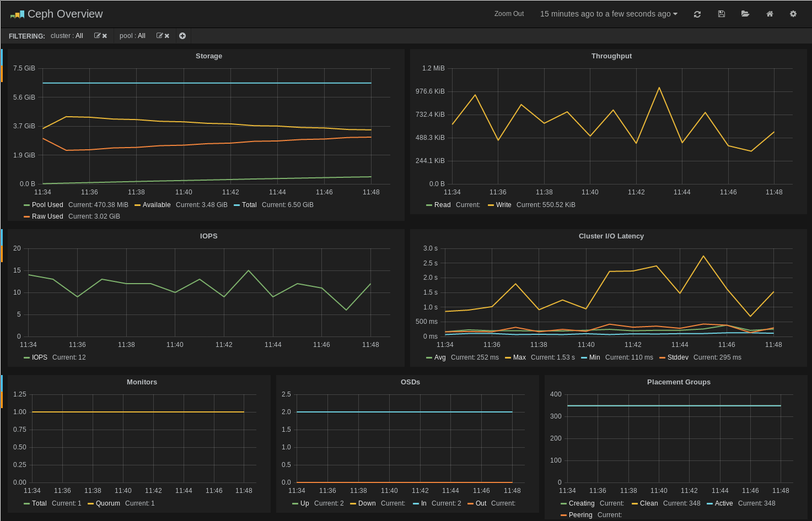The width and height of the screenshot is (812, 521).
Task: Click the 'Current: 550.52 KiB' value
Action: click(546, 205)
